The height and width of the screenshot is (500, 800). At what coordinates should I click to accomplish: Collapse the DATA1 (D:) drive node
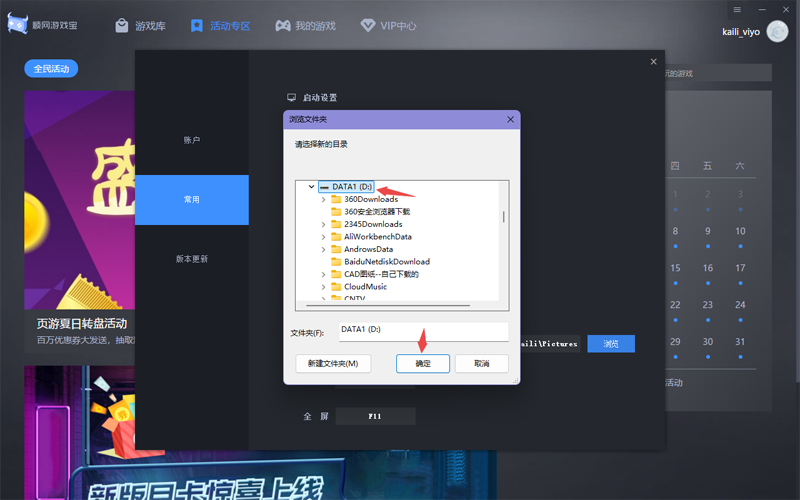311,187
